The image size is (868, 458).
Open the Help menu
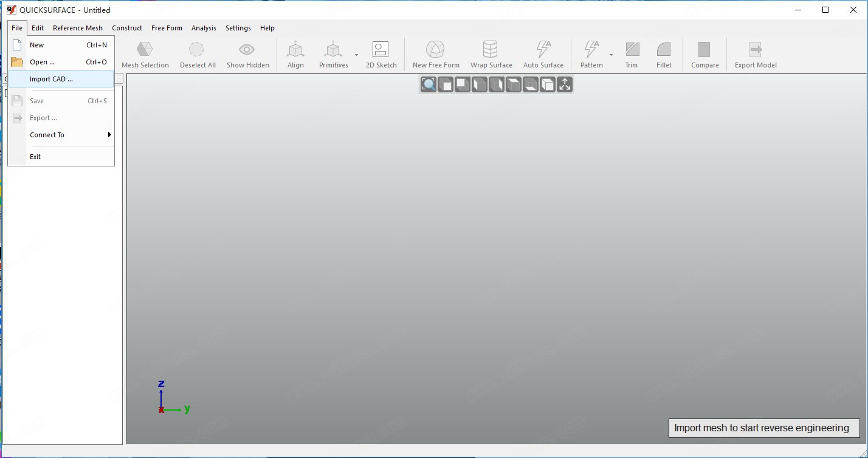pyautogui.click(x=267, y=28)
